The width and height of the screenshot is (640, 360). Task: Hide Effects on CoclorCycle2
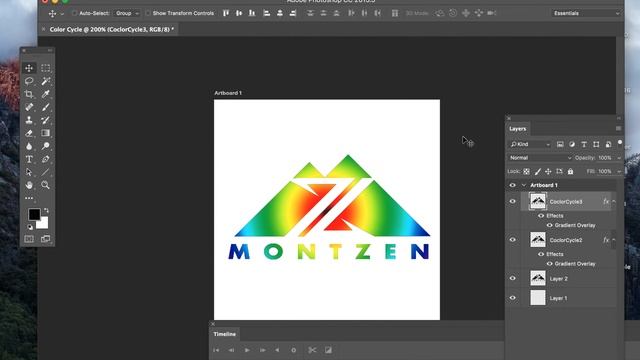(x=541, y=254)
